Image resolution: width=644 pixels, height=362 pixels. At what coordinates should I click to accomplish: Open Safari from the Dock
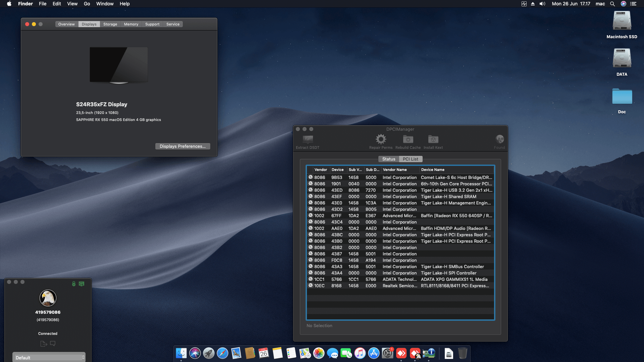click(x=222, y=353)
